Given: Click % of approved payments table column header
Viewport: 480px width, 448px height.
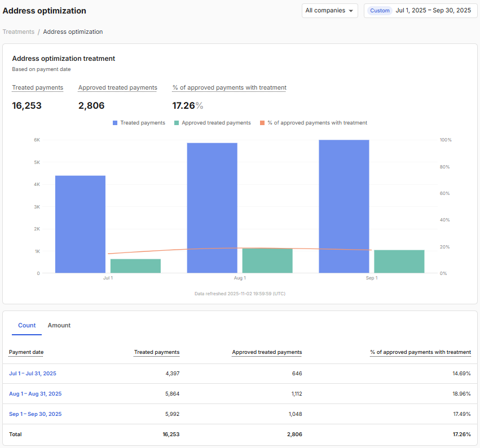Looking at the screenshot, I should 420,352.
